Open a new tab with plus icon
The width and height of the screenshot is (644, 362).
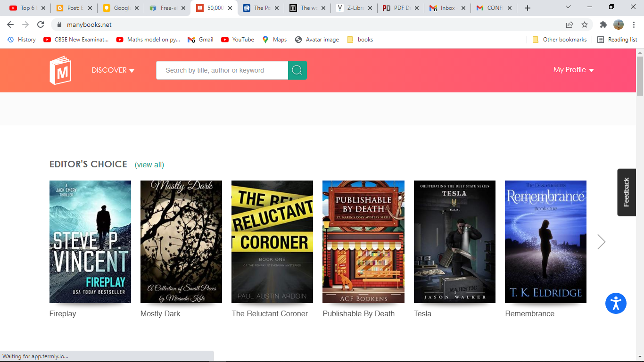pyautogui.click(x=528, y=8)
